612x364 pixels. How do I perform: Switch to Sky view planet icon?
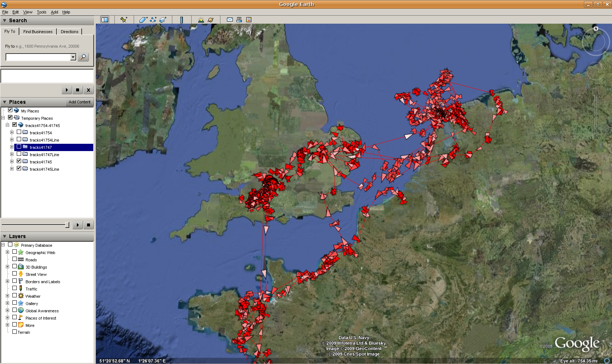click(211, 20)
